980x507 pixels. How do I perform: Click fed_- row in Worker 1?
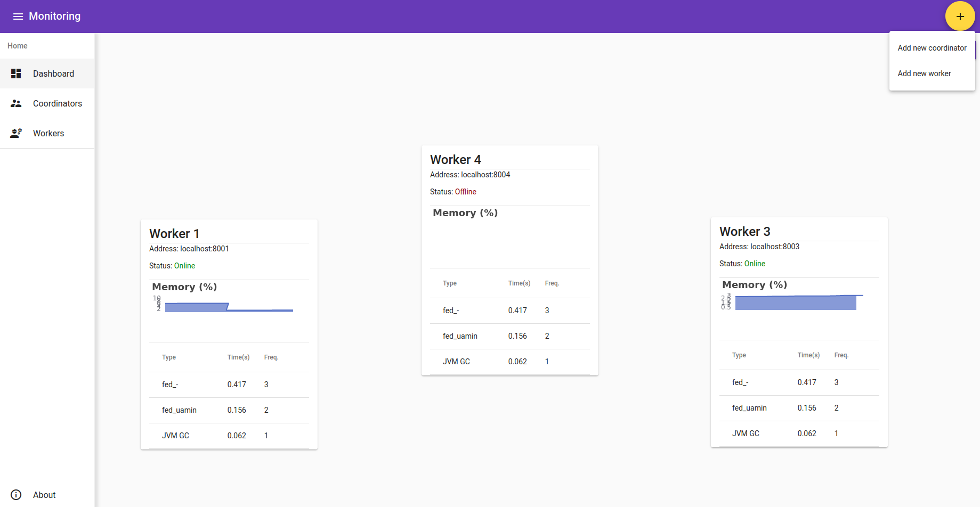pos(229,385)
